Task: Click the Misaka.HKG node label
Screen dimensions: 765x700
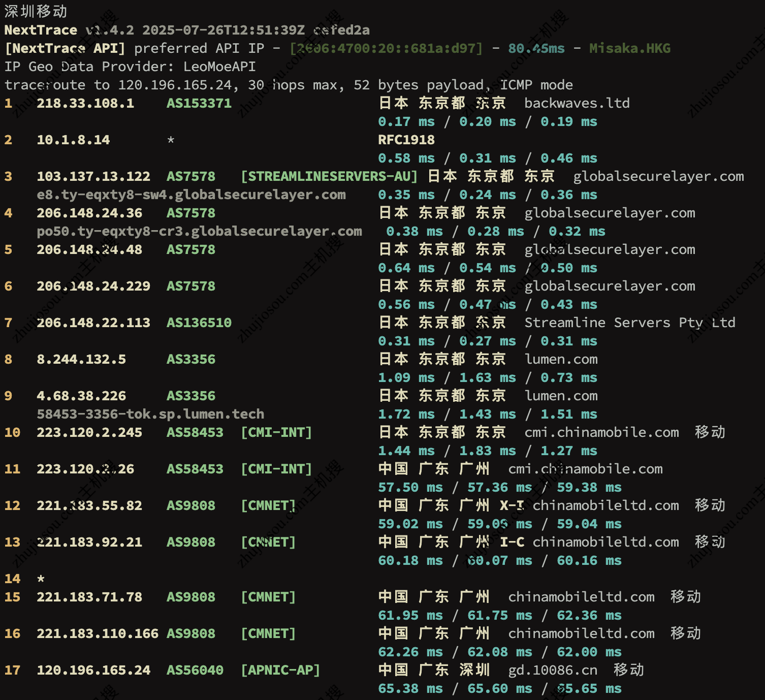Action: (629, 48)
